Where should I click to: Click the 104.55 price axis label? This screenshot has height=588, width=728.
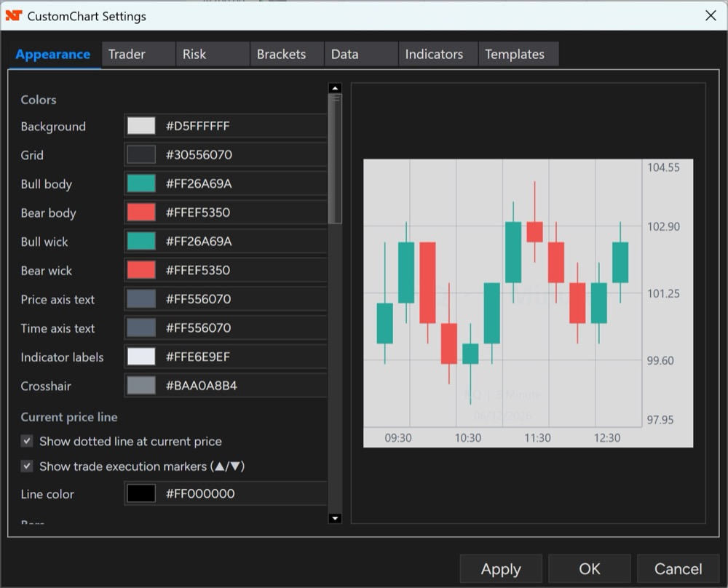point(663,167)
